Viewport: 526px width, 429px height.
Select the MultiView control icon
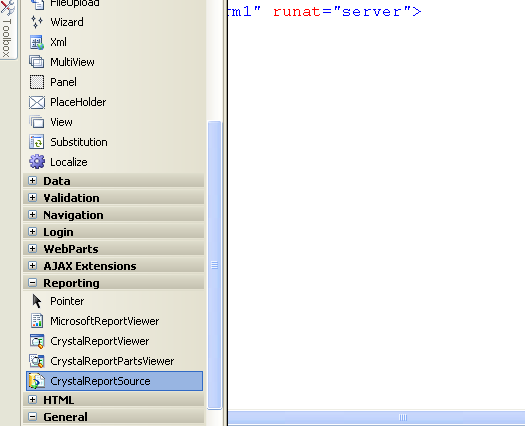click(37, 62)
